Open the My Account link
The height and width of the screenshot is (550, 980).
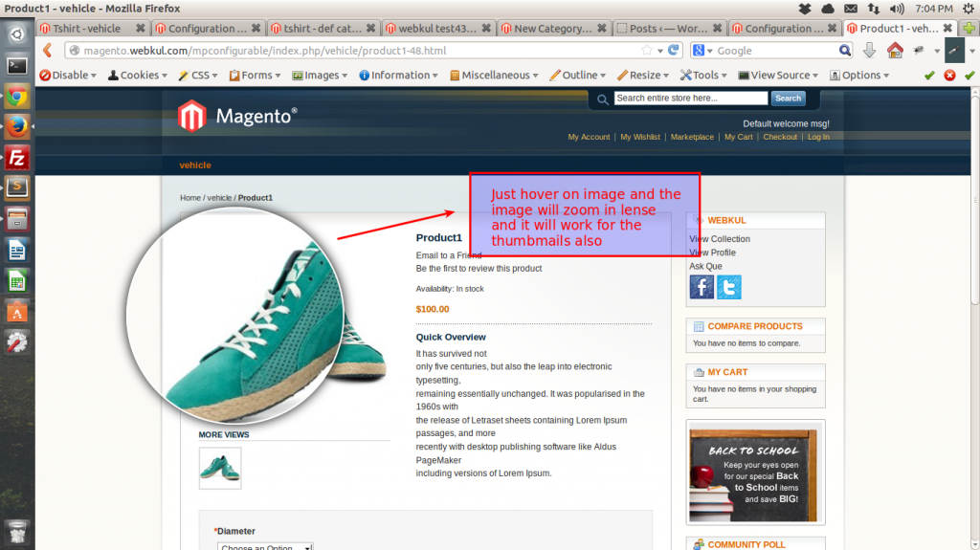tap(589, 137)
